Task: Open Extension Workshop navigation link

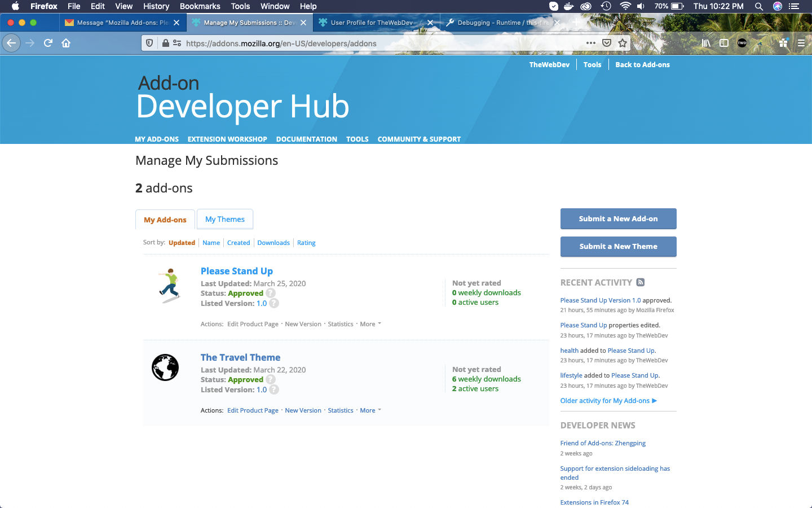Action: (x=227, y=139)
